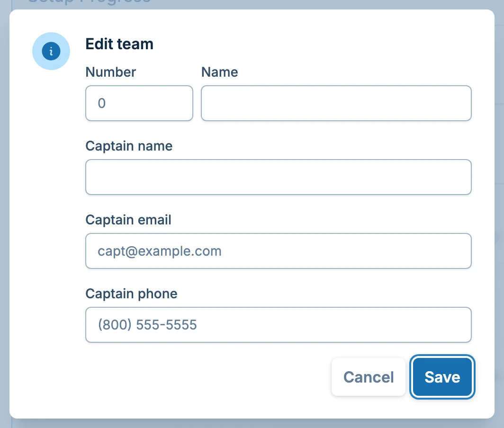Click dimmed backdrop left of the dialog
Screen dimensions: 504x428
point(4,213)
